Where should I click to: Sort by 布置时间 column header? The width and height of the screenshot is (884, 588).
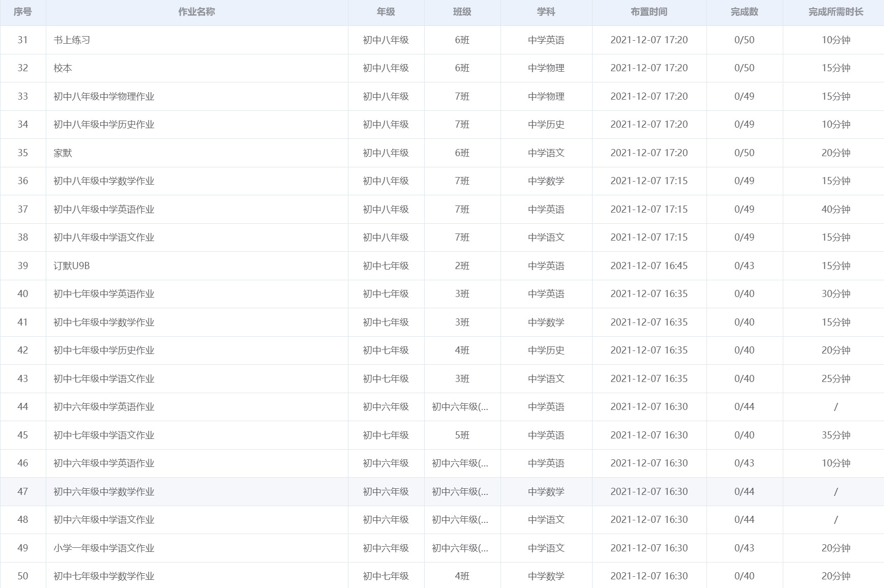click(649, 12)
